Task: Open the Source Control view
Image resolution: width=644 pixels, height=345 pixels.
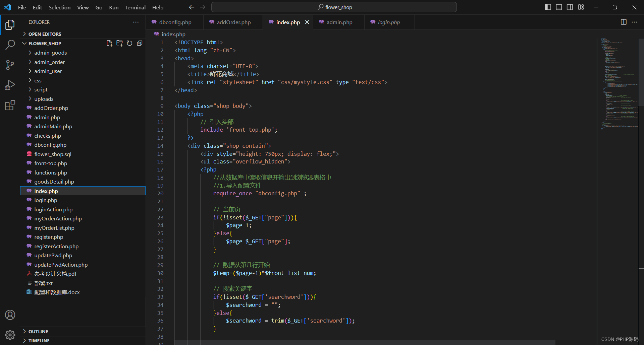Action: click(10, 65)
